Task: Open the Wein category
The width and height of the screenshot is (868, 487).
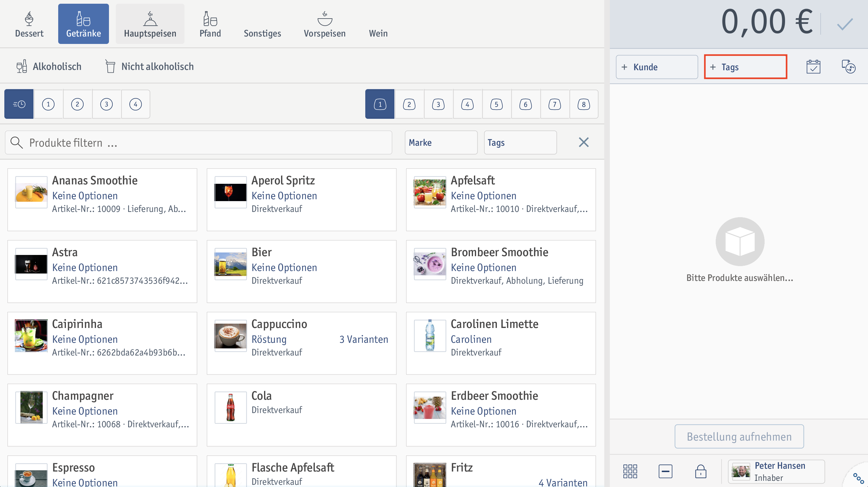Action: tap(378, 24)
